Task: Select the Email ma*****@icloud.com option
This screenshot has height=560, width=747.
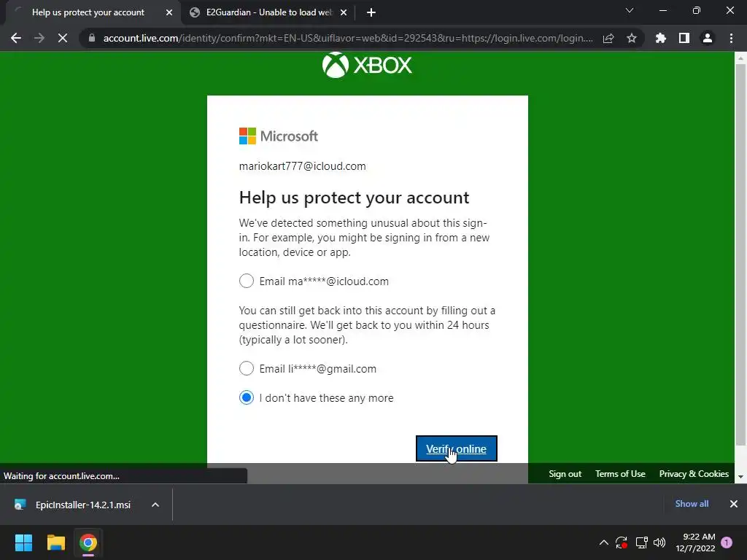Action: pos(247,281)
